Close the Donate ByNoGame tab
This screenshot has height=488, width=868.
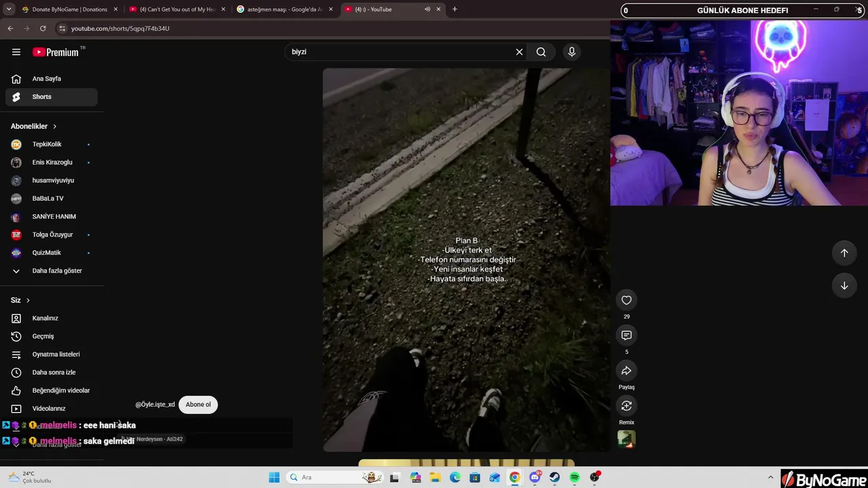coord(116,9)
